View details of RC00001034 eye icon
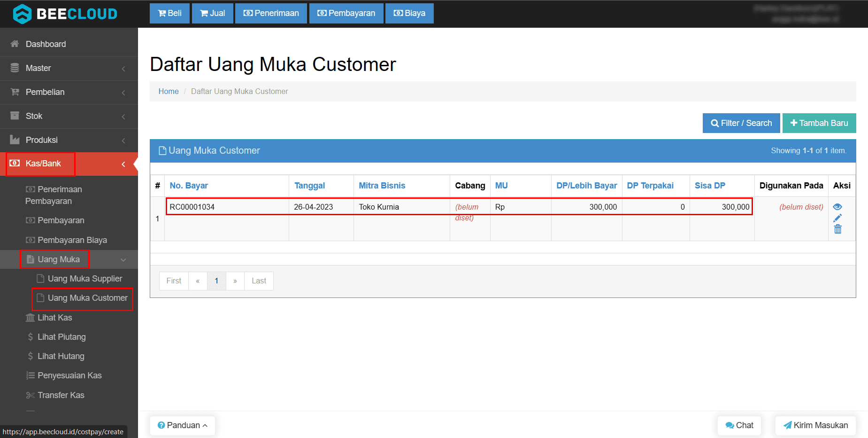 click(837, 207)
